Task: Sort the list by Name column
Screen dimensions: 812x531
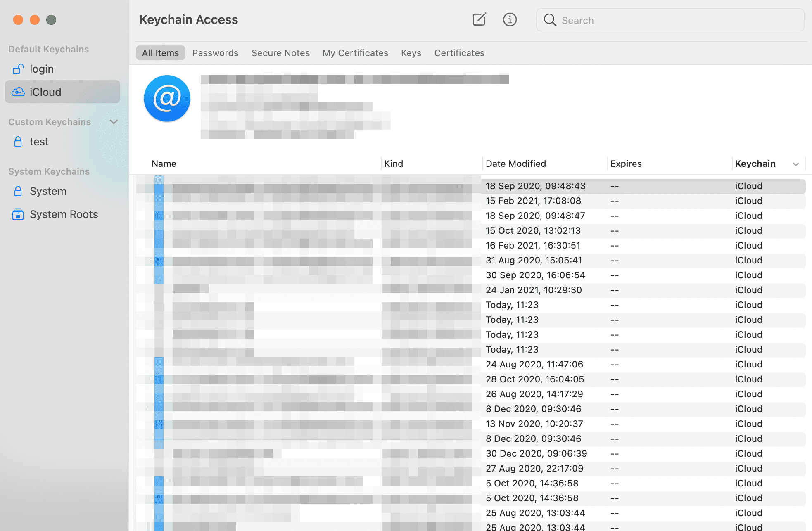Action: pyautogui.click(x=164, y=164)
